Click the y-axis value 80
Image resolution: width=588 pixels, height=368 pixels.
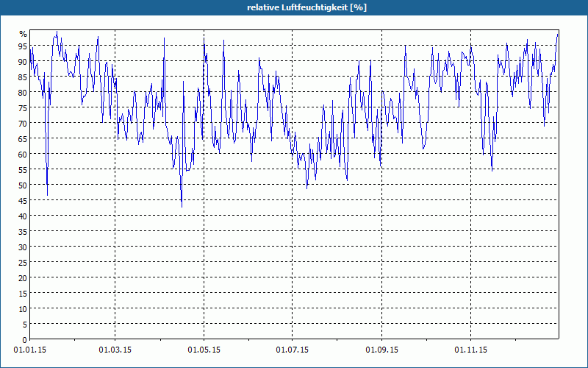tap(23, 93)
